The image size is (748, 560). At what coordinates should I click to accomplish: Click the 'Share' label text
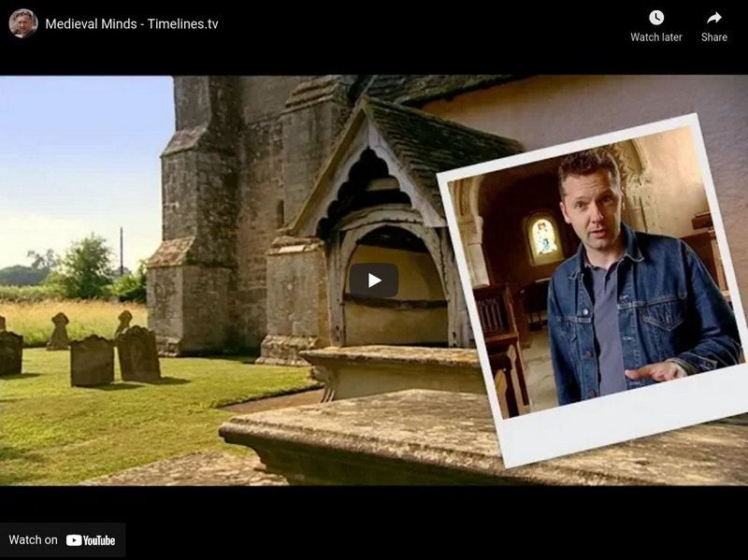click(x=715, y=36)
